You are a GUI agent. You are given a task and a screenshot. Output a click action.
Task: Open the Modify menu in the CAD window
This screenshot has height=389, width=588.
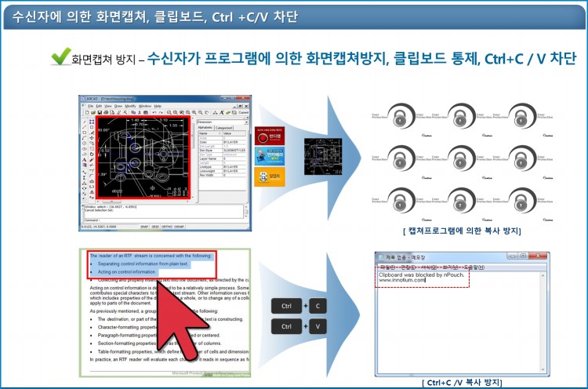(131, 105)
